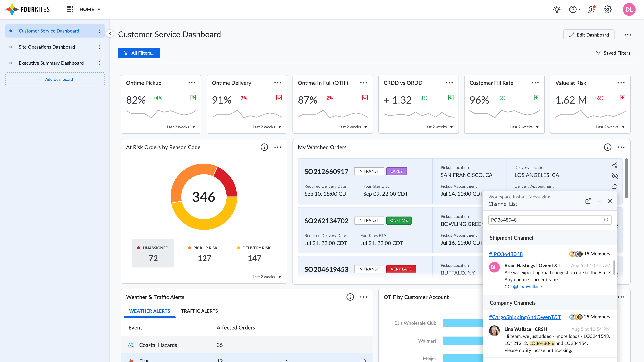Click the info icon on At Risk Orders card
The width and height of the screenshot is (644, 362).
[x=264, y=147]
